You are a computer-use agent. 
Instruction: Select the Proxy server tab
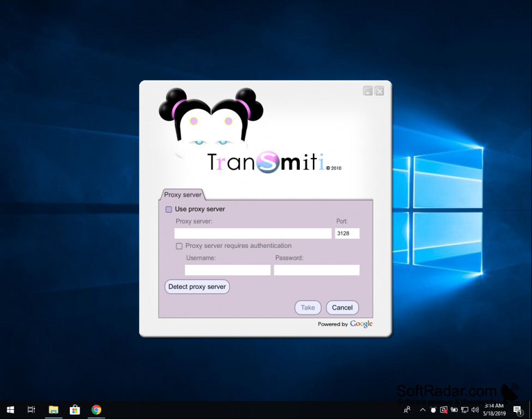183,195
